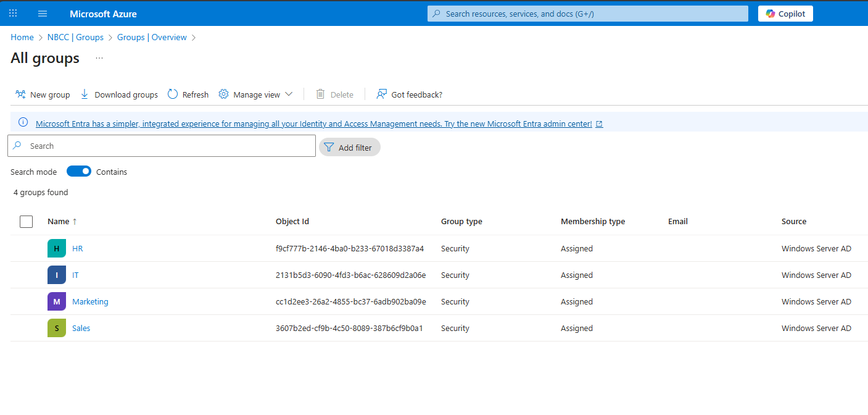
Task: Click the Add filter button
Action: click(x=349, y=147)
